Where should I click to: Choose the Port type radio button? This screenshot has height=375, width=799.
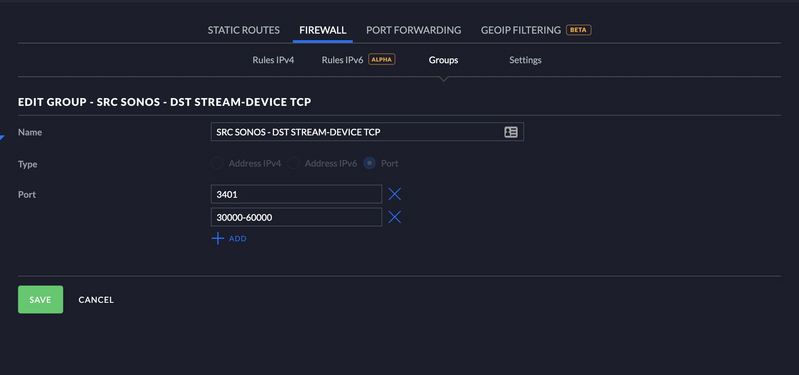[x=369, y=164]
